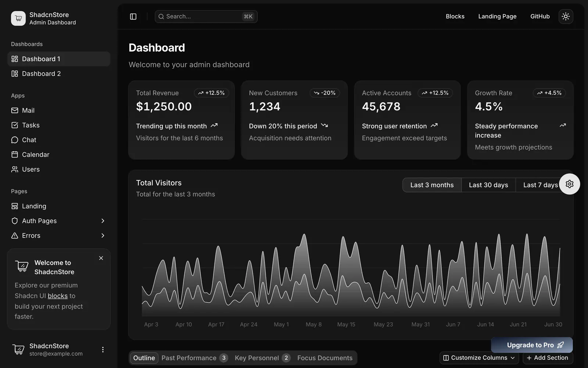
Task: Follow the blocks link in welcome card
Action: (x=58, y=296)
